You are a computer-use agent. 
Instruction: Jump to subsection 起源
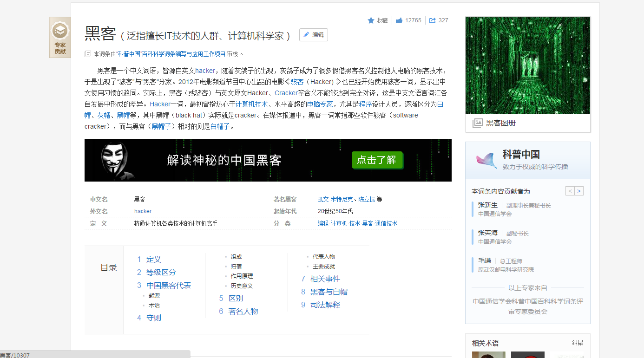coord(154,295)
